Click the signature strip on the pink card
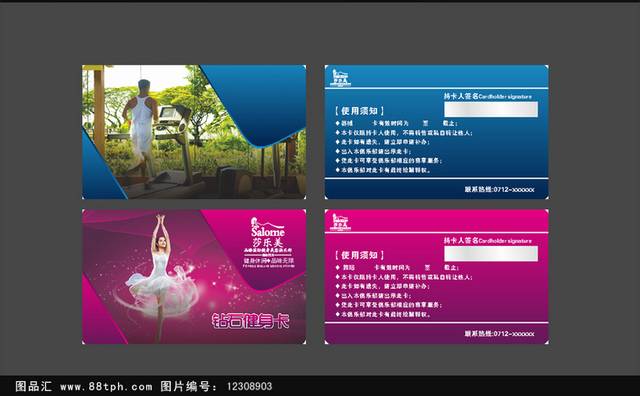This screenshot has width=640, height=396. 491,254
